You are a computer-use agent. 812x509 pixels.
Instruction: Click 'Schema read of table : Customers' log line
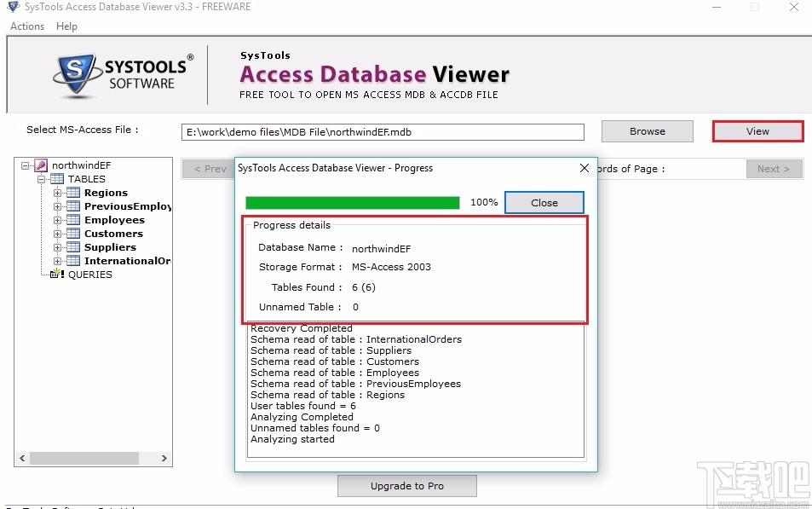(335, 362)
